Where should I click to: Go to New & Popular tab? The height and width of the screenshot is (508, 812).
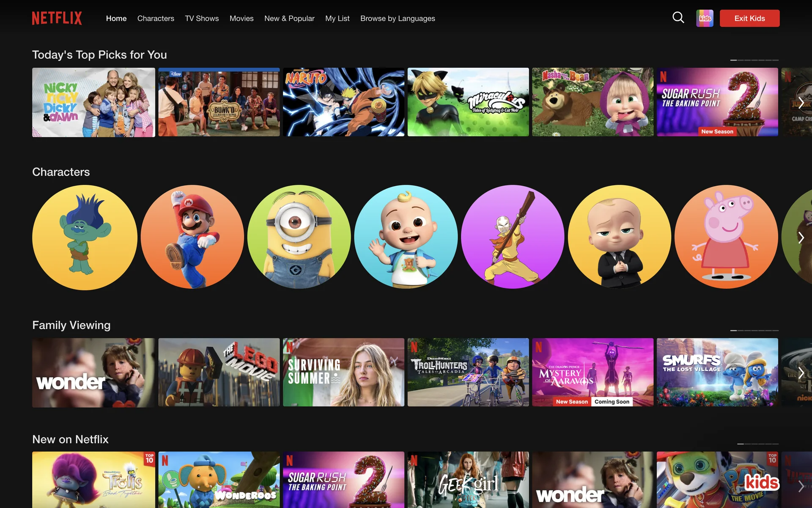coord(289,19)
